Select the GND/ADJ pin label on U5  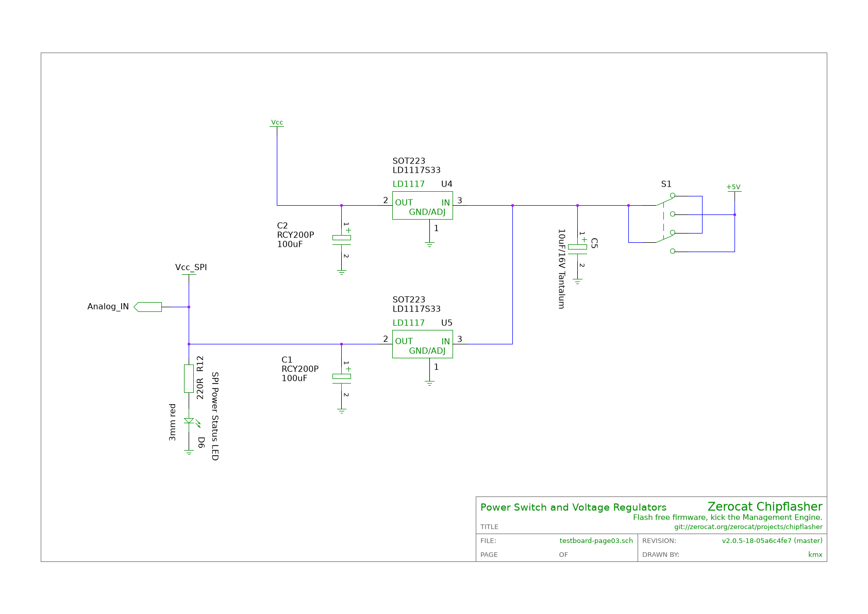pos(427,351)
